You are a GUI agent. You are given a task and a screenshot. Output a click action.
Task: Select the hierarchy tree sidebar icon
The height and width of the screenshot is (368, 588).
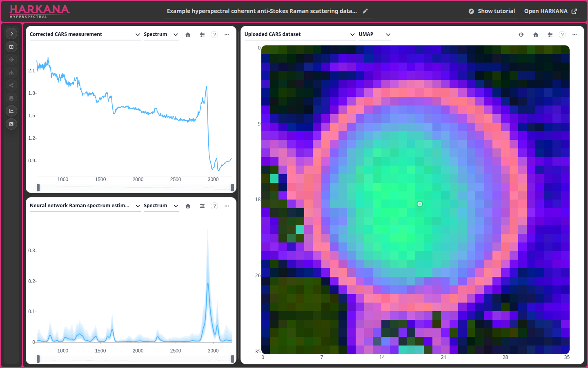click(11, 72)
